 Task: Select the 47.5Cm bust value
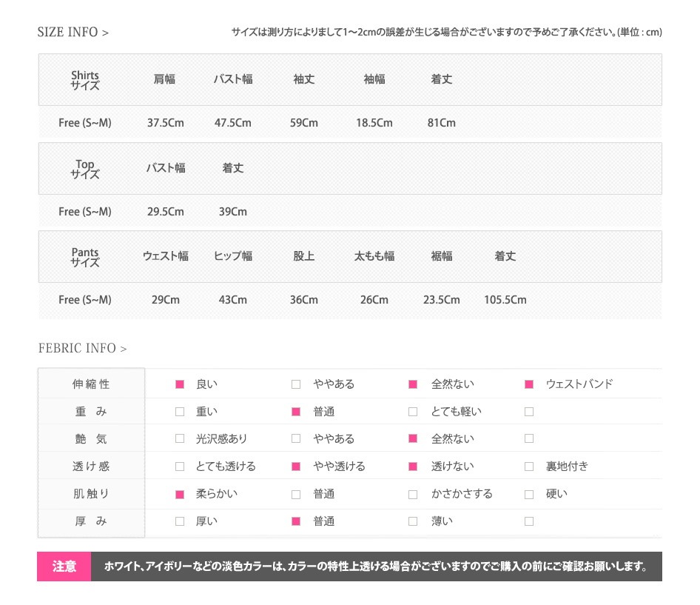pyautogui.click(x=233, y=123)
